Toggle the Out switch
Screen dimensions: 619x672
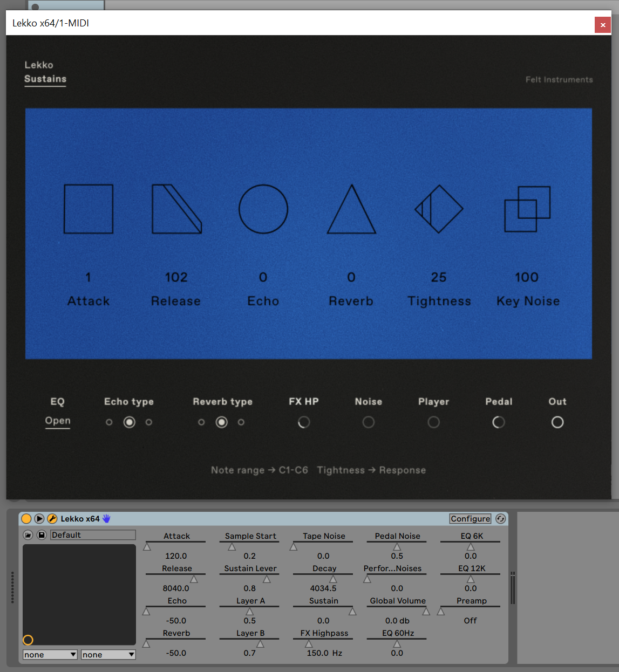(557, 422)
